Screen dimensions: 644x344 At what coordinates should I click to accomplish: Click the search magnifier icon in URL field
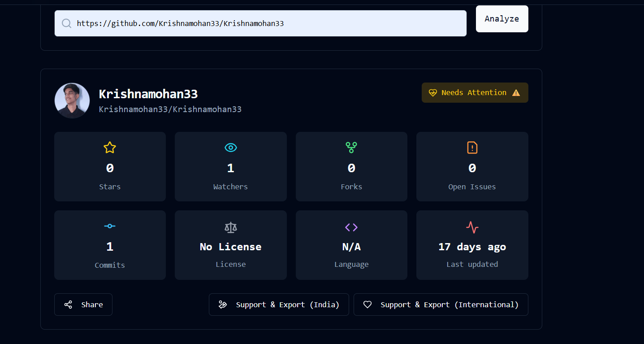coord(66,23)
